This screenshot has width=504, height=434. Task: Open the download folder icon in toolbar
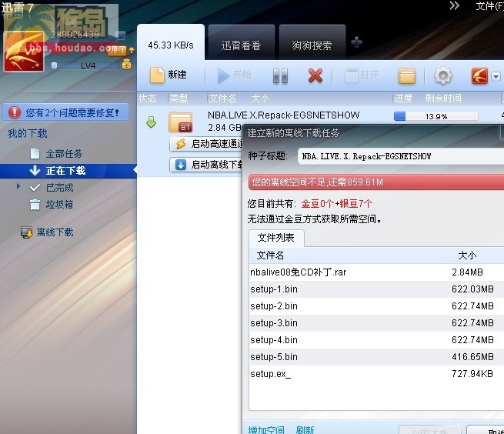[x=406, y=76]
